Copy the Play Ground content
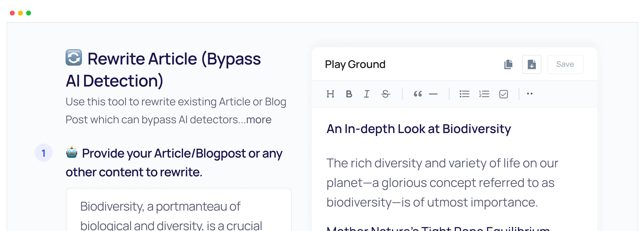Image resolution: width=644 pixels, height=231 pixels. (508, 64)
